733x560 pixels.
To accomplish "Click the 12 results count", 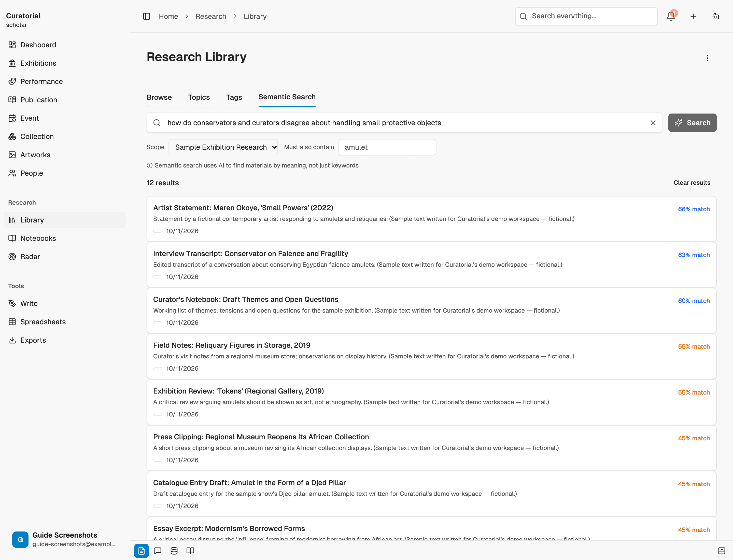I will pyautogui.click(x=163, y=183).
